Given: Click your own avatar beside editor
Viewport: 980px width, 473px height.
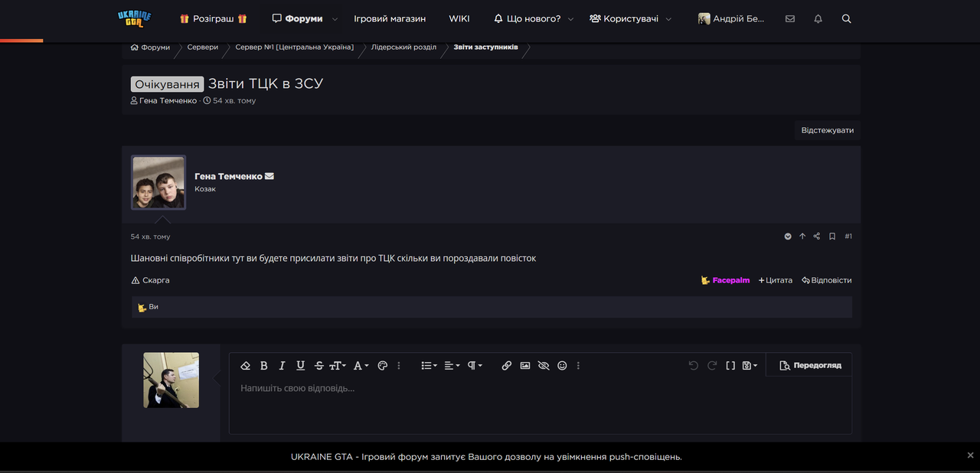Looking at the screenshot, I should 171,380.
